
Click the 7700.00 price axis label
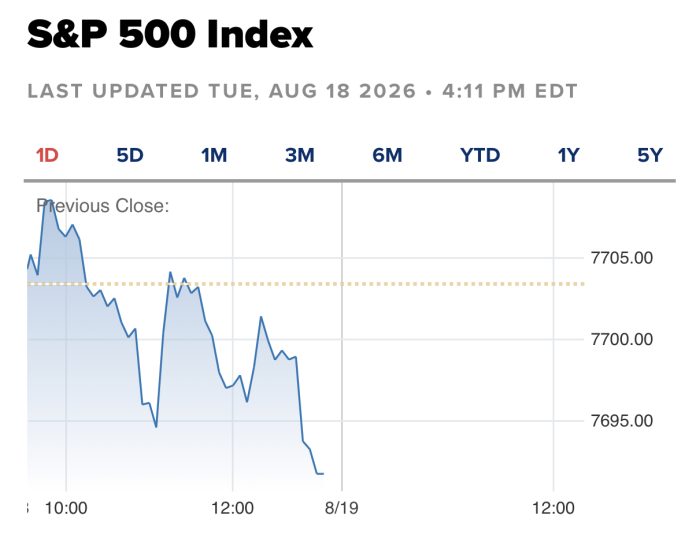621,340
